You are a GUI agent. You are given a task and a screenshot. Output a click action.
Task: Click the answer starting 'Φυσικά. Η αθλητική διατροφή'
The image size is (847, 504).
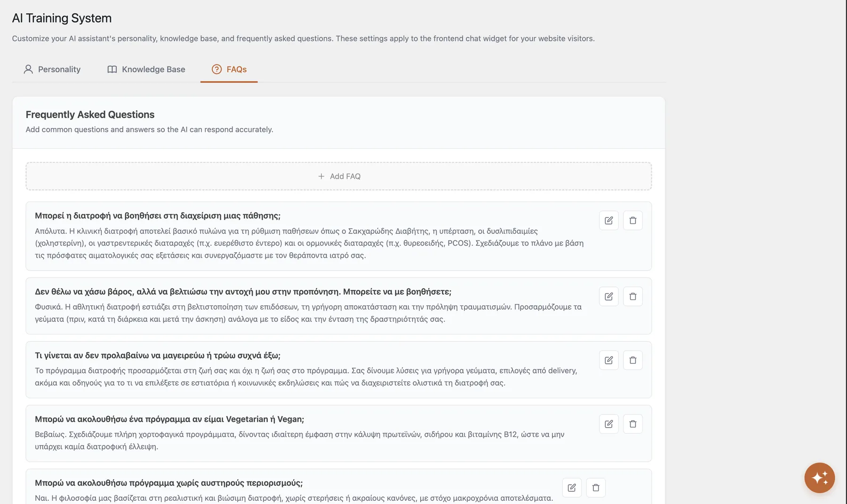pyautogui.click(x=308, y=313)
